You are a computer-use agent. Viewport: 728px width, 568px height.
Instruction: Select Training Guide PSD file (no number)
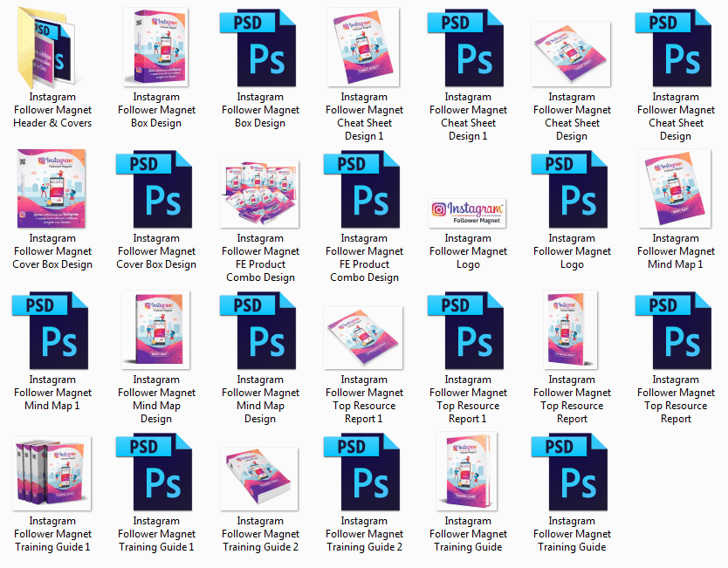coord(570,472)
